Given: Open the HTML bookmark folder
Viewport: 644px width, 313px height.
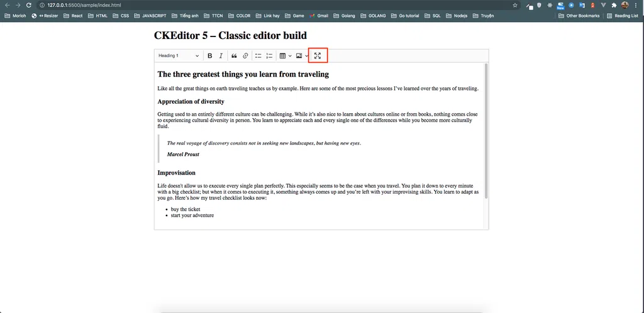Looking at the screenshot, I should pyautogui.click(x=97, y=16).
